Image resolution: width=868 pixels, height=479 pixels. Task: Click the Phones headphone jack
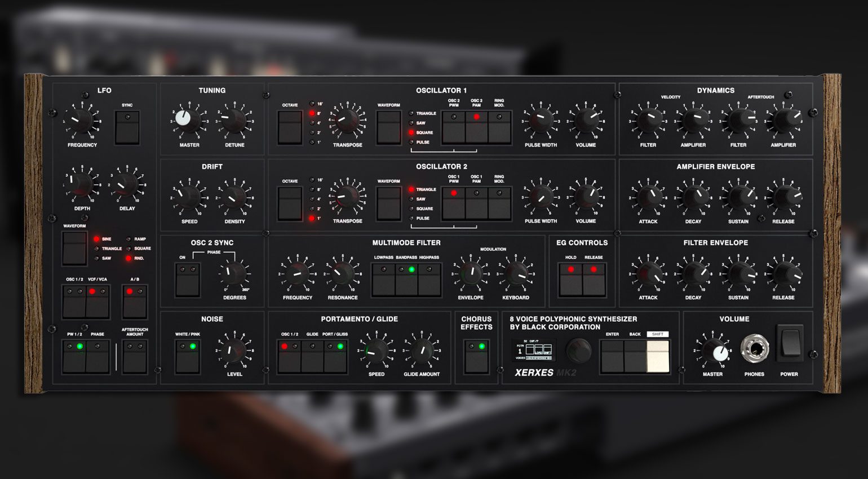(x=754, y=349)
